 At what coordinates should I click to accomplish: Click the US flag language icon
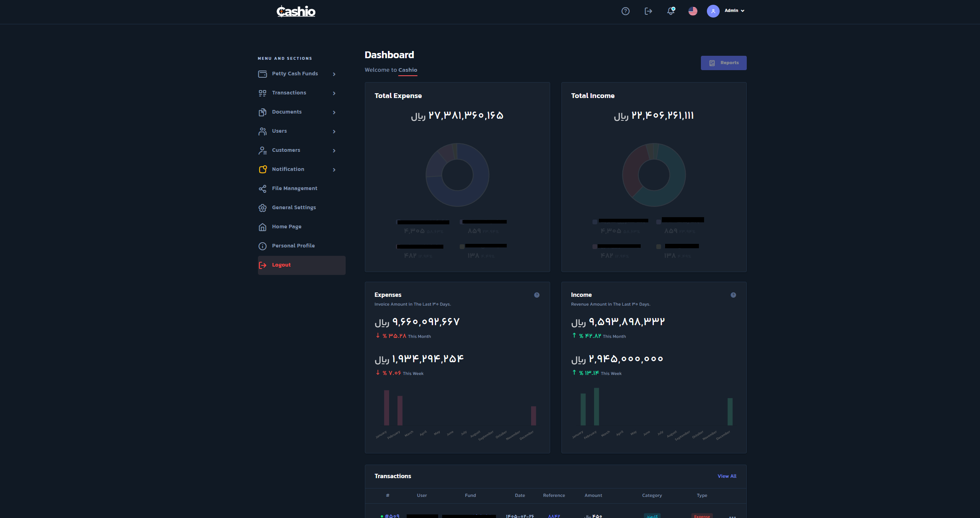693,11
